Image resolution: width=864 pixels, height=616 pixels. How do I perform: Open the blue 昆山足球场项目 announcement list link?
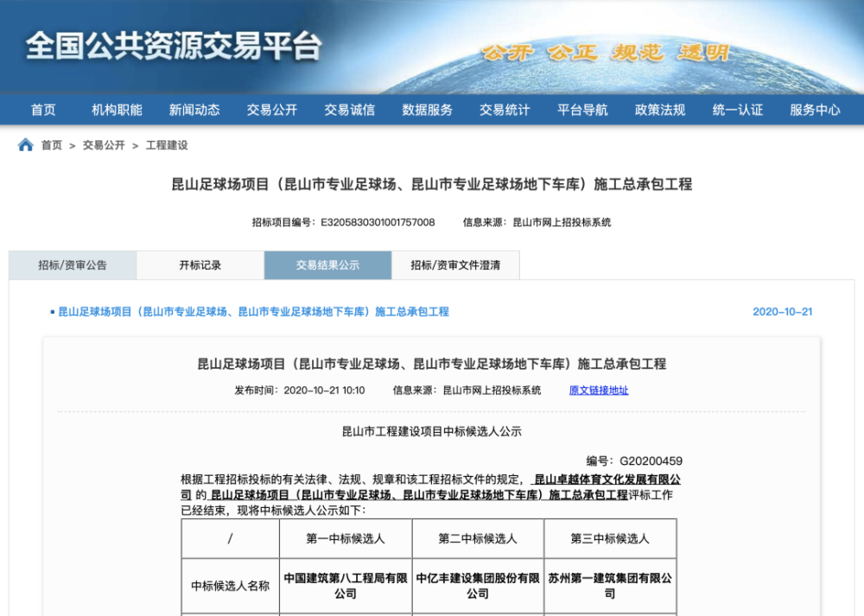254,312
